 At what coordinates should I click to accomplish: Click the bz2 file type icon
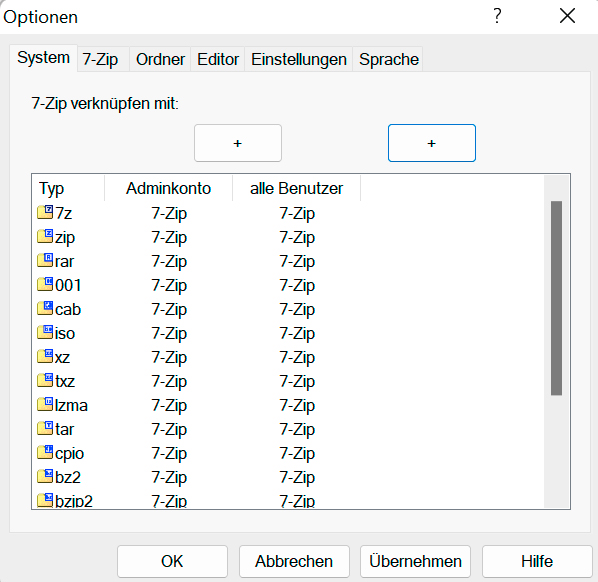click(45, 476)
